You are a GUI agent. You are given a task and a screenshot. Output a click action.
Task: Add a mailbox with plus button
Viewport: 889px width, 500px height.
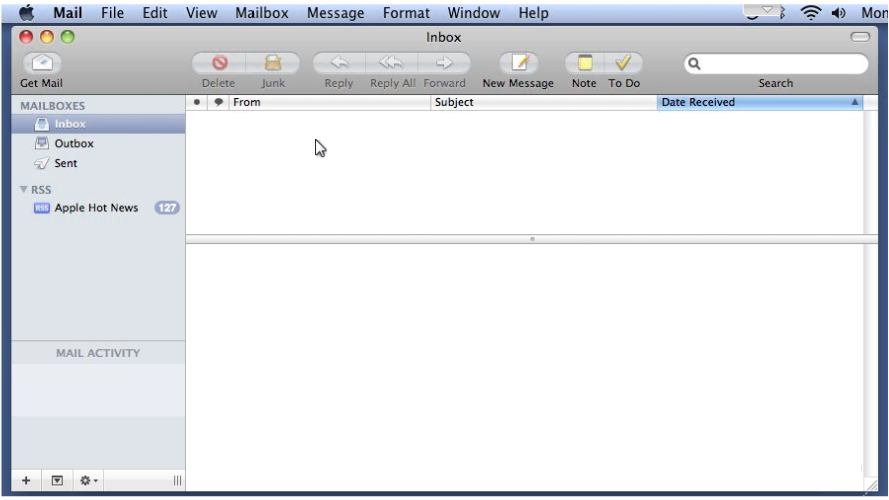(x=26, y=481)
